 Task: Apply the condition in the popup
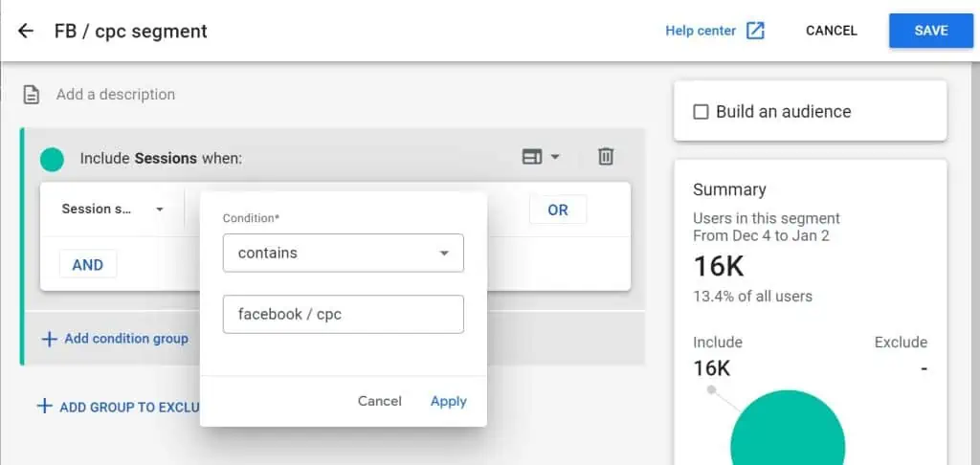448,401
